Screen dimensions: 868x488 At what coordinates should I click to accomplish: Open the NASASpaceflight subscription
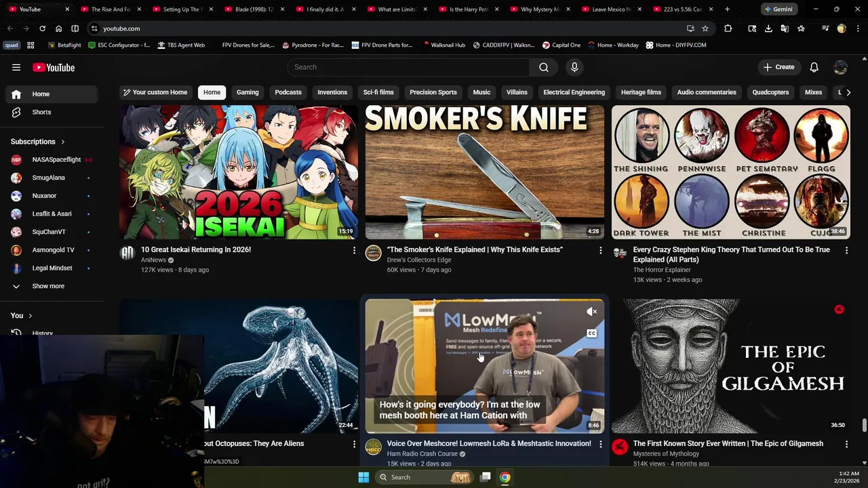[x=52, y=159]
